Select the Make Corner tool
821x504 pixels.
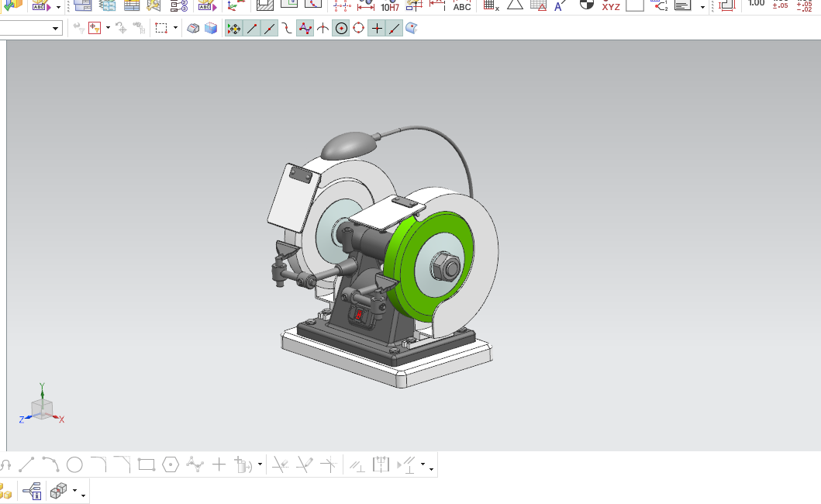(x=329, y=464)
